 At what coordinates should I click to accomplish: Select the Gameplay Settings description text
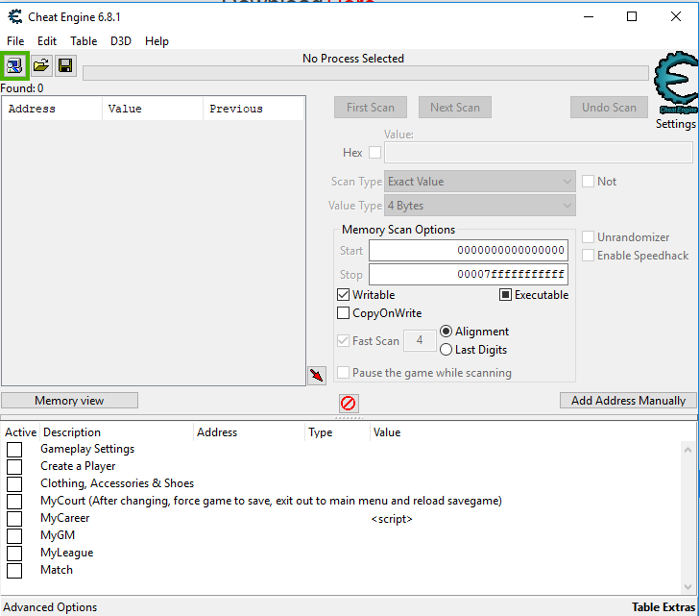tap(87, 449)
